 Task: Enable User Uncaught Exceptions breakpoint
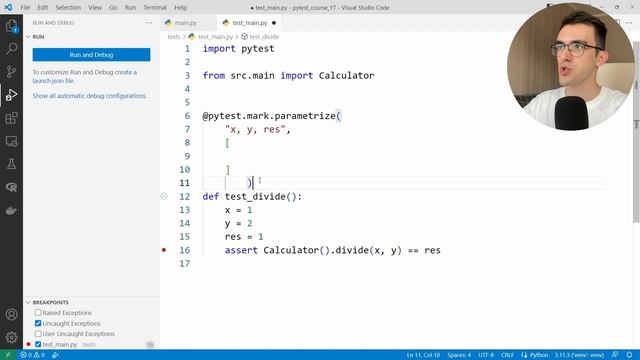tap(38, 334)
